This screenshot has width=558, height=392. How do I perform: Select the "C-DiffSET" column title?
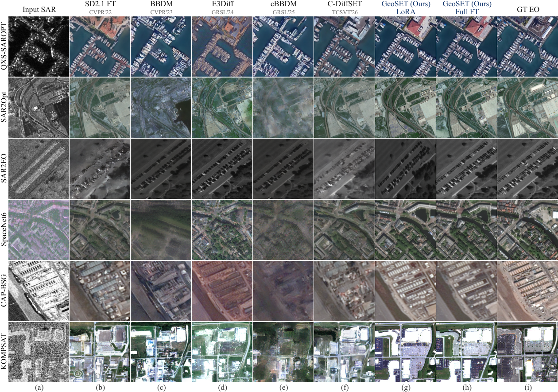tap(344, 4)
